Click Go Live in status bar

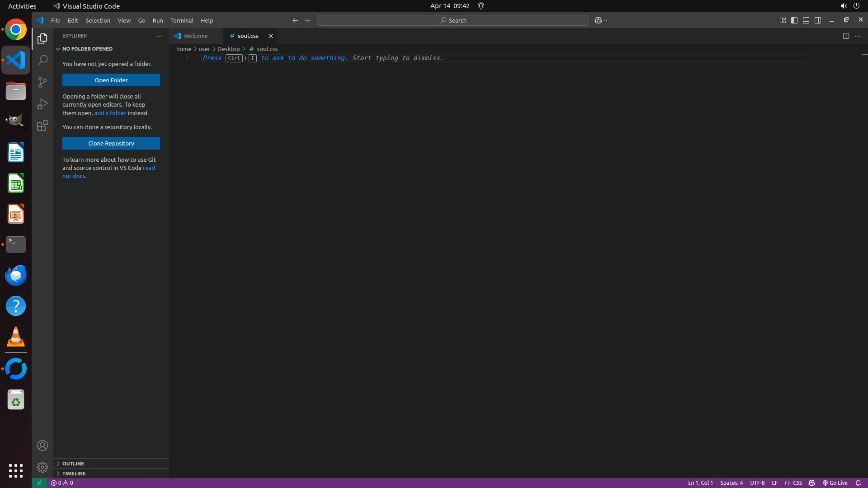point(835,483)
